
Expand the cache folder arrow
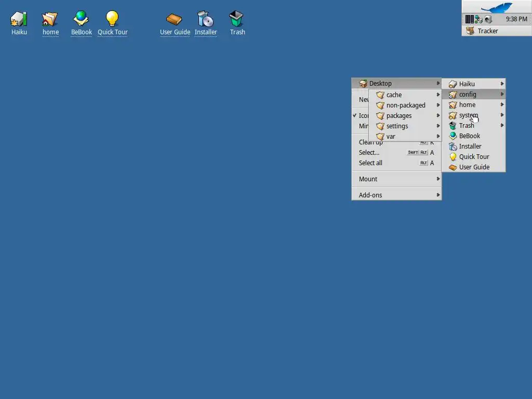click(x=438, y=95)
